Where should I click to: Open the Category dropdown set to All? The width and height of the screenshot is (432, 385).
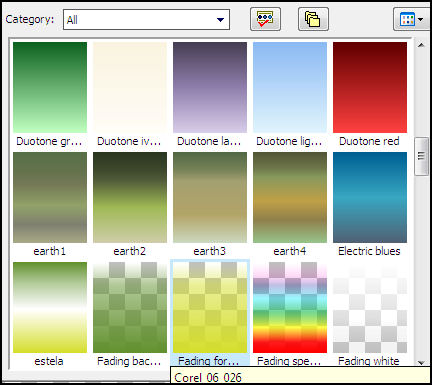(x=146, y=20)
